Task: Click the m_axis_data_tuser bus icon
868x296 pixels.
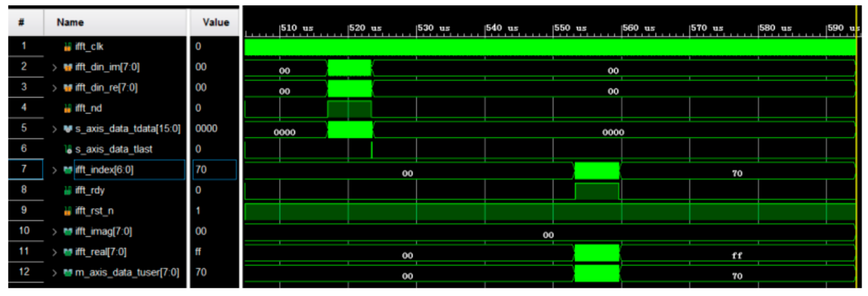Action: tap(68, 272)
